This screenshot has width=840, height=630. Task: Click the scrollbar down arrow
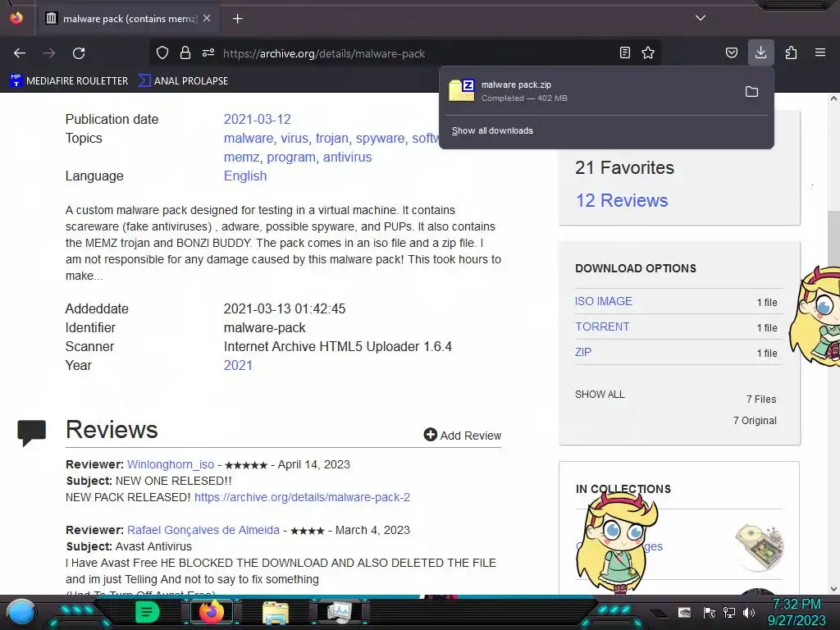[833, 588]
